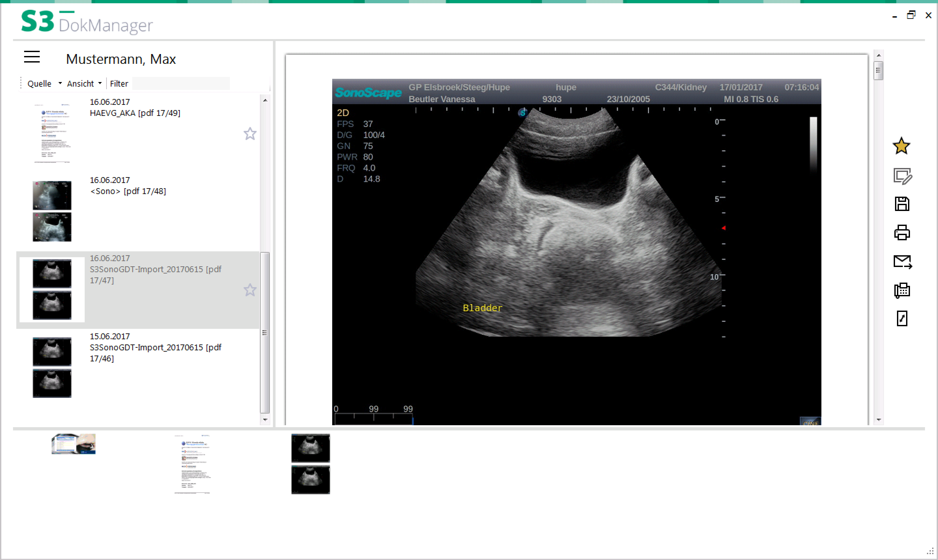Restore the window size
Screen dimensions: 938x560
[x=911, y=15]
